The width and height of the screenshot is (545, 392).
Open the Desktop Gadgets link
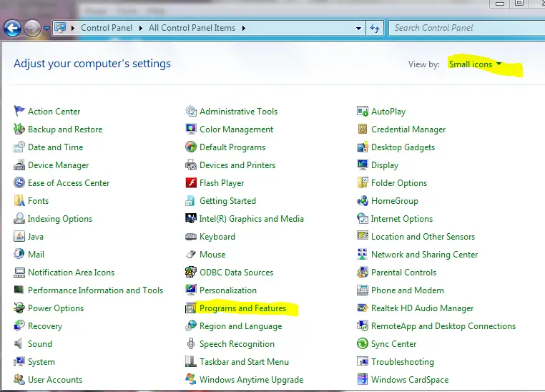coord(403,147)
